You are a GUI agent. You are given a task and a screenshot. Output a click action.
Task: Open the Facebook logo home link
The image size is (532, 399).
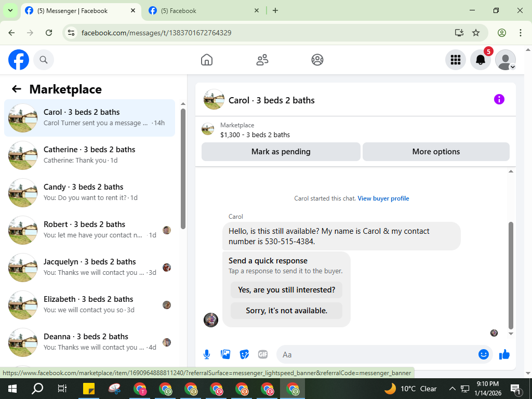[19, 60]
